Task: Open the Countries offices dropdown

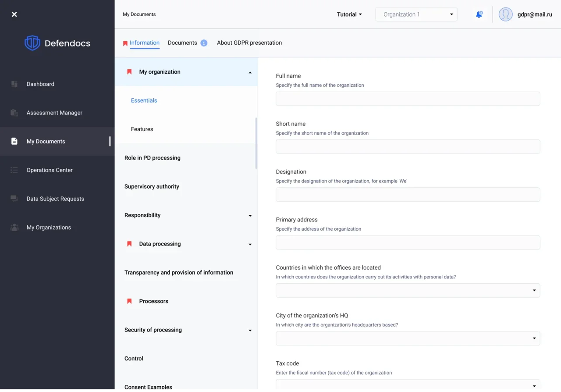Action: pyautogui.click(x=408, y=290)
